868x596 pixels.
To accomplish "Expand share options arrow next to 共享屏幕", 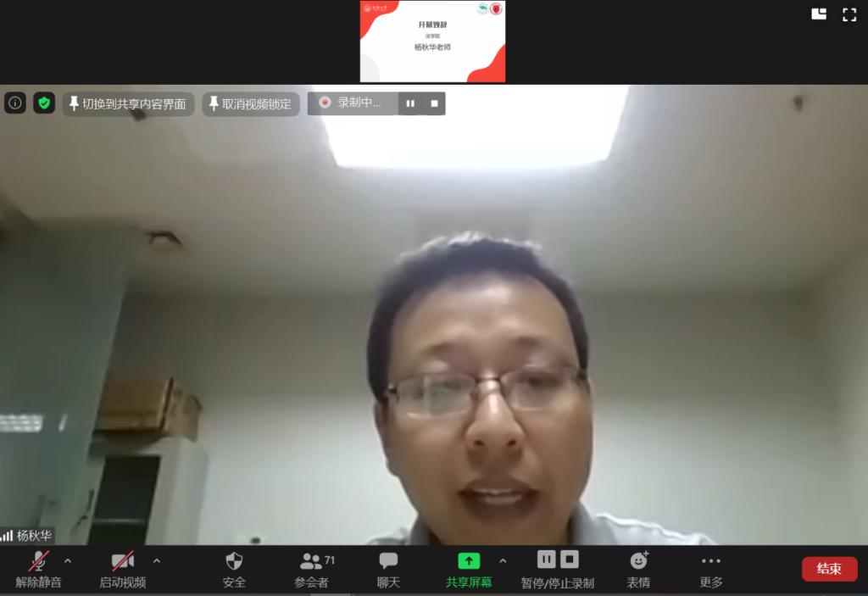I will (503, 560).
